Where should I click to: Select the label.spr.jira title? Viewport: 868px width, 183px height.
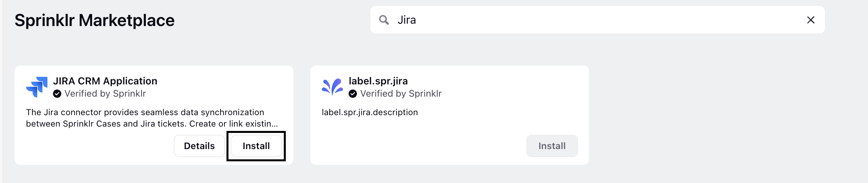pos(378,81)
